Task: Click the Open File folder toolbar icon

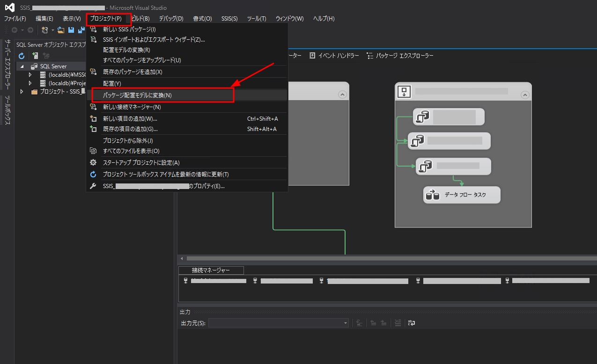Action: tap(61, 30)
